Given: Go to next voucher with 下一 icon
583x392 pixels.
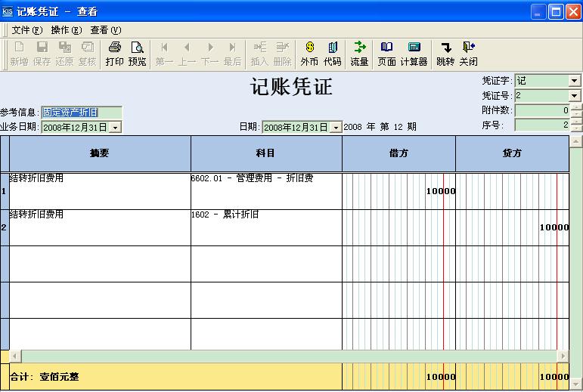Looking at the screenshot, I should pos(210,54).
